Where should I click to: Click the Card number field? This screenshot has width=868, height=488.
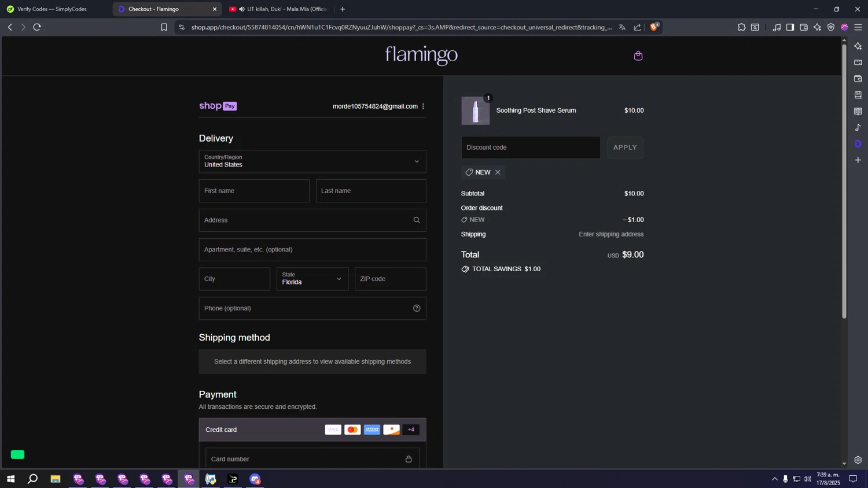pyautogui.click(x=312, y=459)
